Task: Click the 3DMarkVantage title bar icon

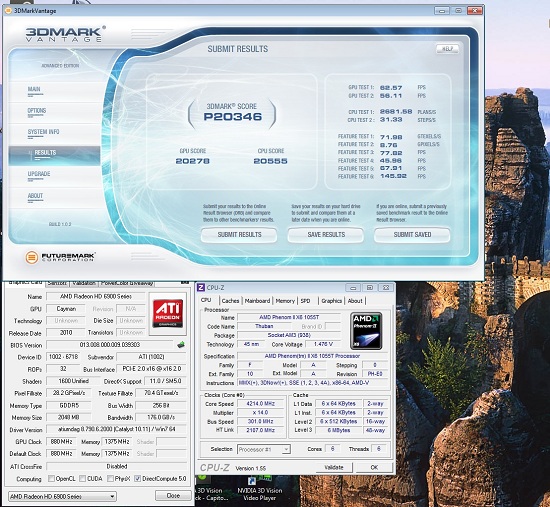Action: pyautogui.click(x=8, y=11)
